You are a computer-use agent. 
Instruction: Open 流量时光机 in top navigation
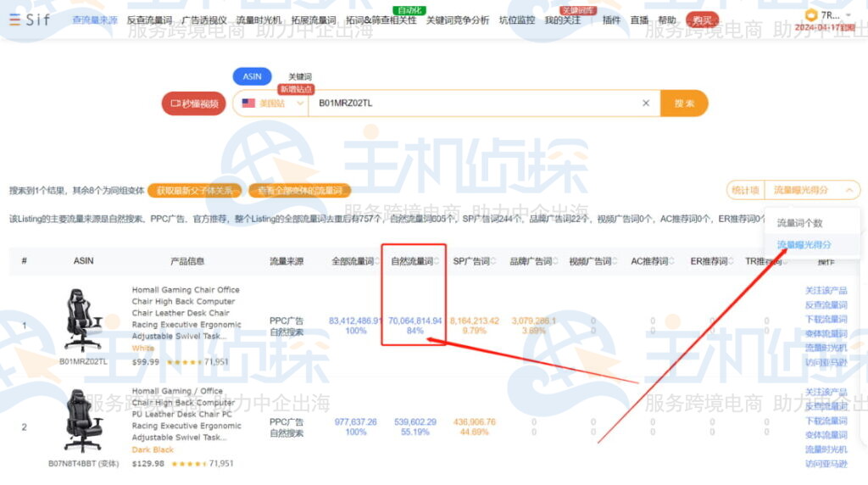(x=259, y=20)
